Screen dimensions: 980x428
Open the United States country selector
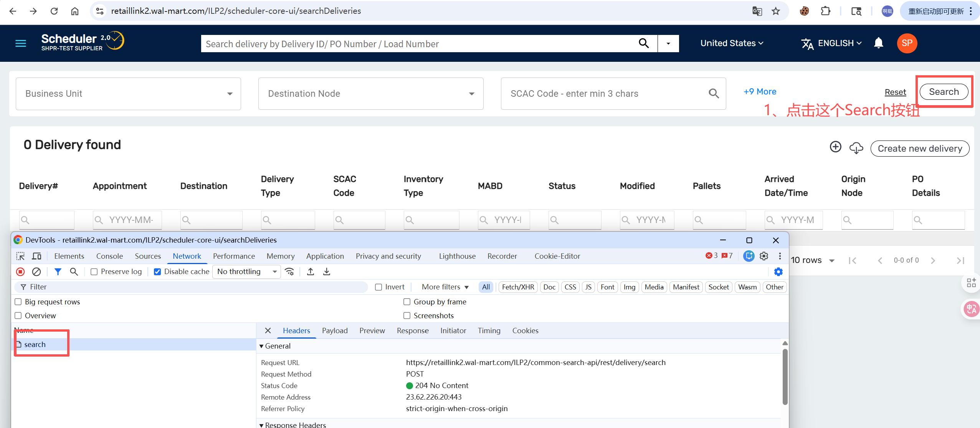(x=732, y=43)
